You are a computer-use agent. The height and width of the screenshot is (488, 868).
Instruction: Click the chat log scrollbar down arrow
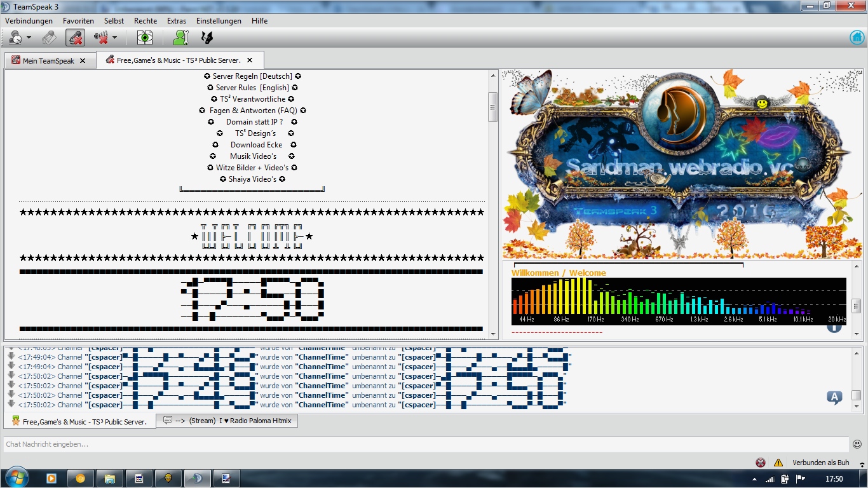[857, 406]
